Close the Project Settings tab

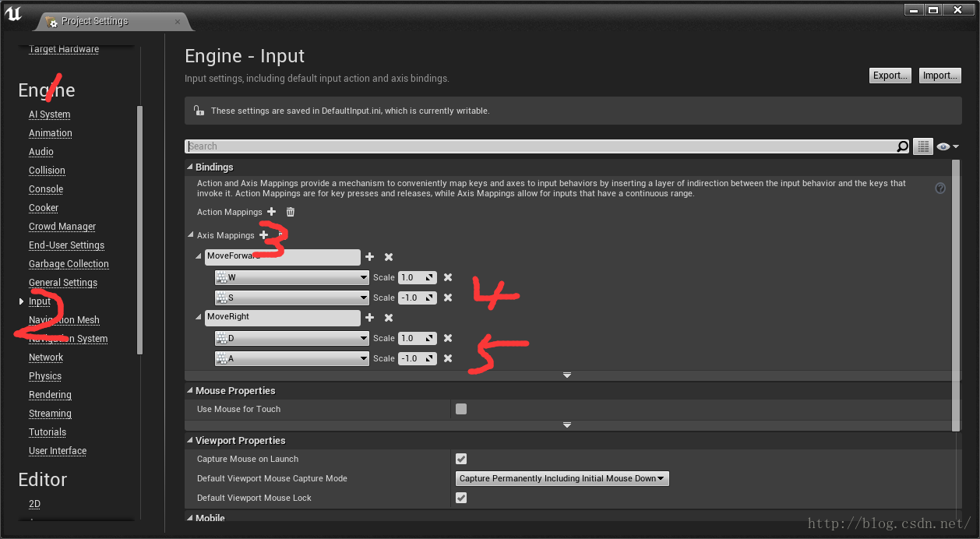(x=178, y=21)
